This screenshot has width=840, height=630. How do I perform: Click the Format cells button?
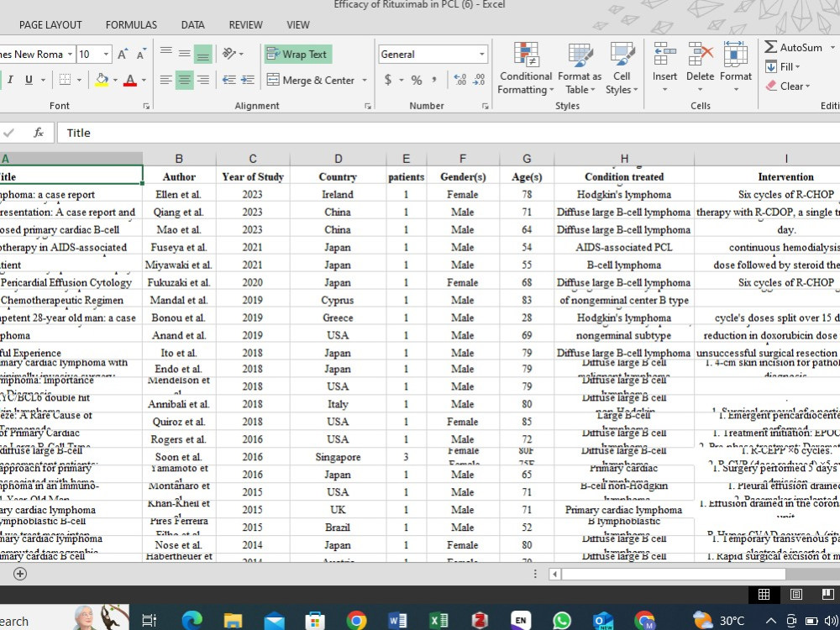[736, 68]
